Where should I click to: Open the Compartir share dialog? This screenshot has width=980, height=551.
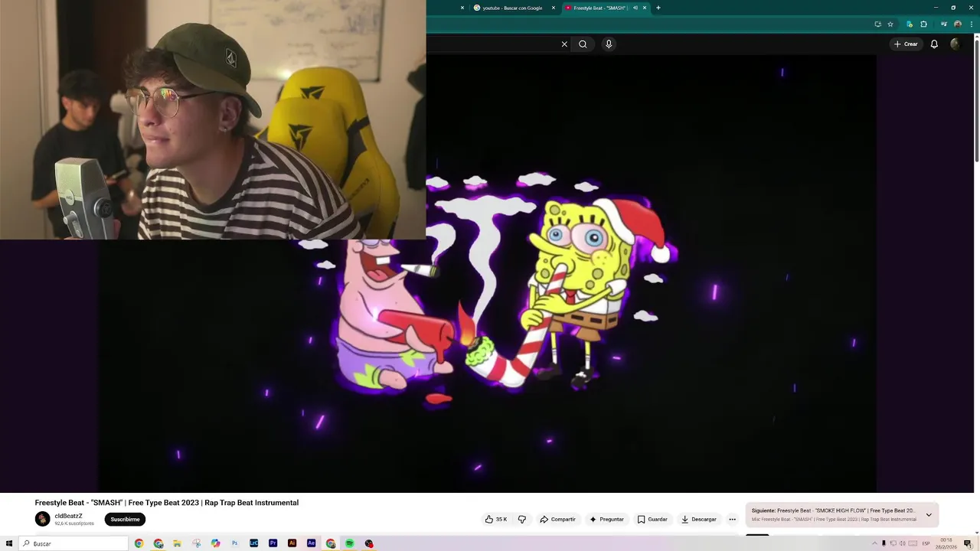(557, 519)
